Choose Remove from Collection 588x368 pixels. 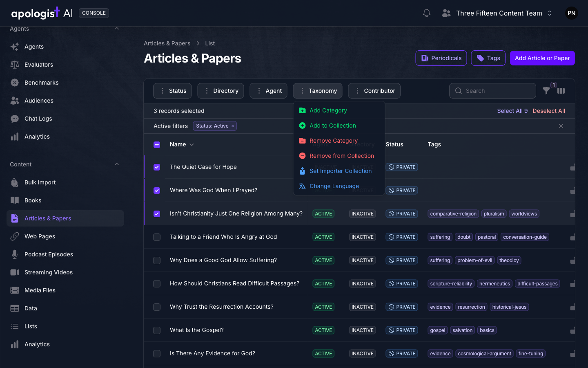(339, 156)
